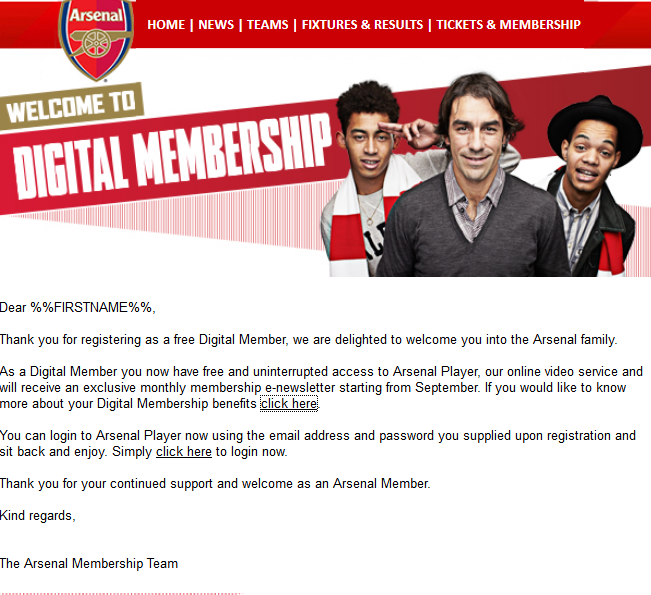This screenshot has width=651, height=595.
Task: Click the 'Kind regards,' line
Action: point(38,515)
